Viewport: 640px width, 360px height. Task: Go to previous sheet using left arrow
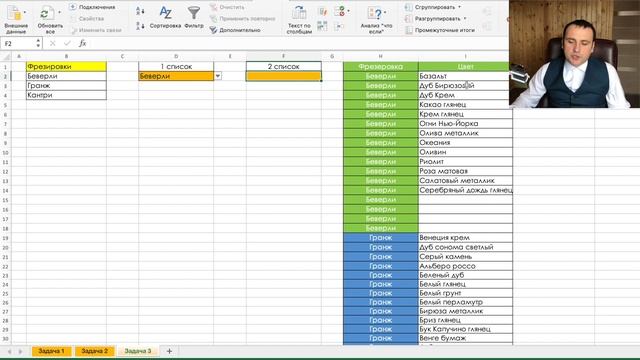(x=9, y=351)
